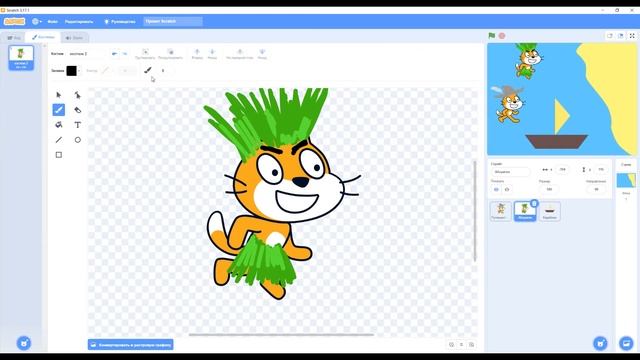
Task: Open the fill color dropdown
Action: point(73,71)
